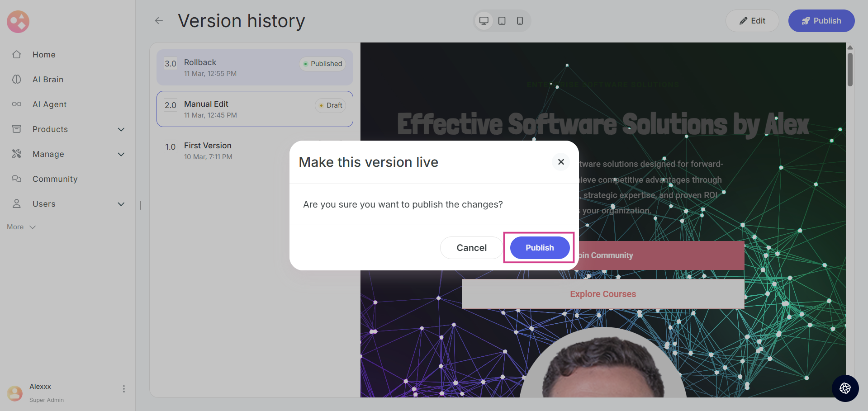Expand the More section
Viewport: 868px width, 411px height.
click(21, 227)
